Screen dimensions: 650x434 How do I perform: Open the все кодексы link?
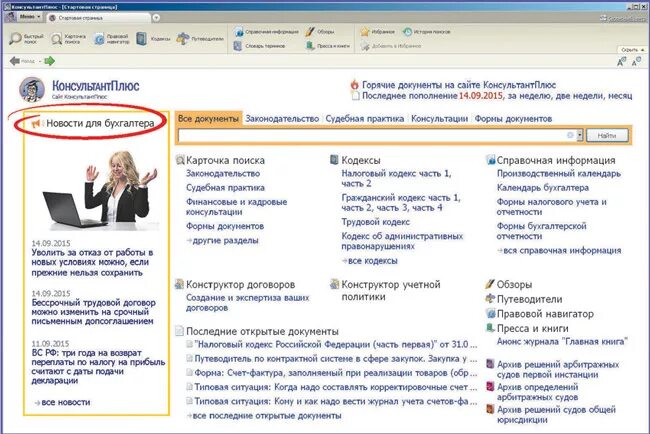(372, 261)
